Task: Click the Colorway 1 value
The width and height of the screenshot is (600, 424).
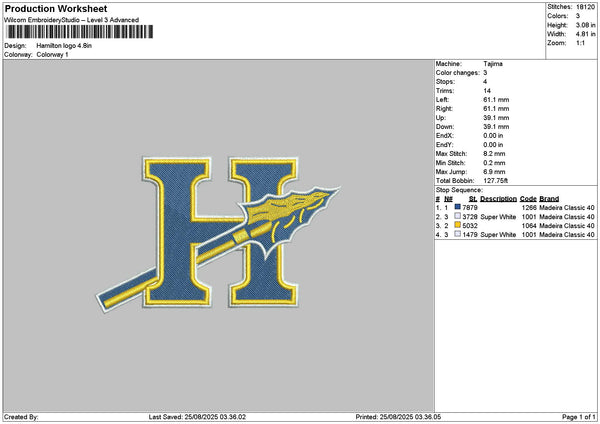Action: pos(52,55)
